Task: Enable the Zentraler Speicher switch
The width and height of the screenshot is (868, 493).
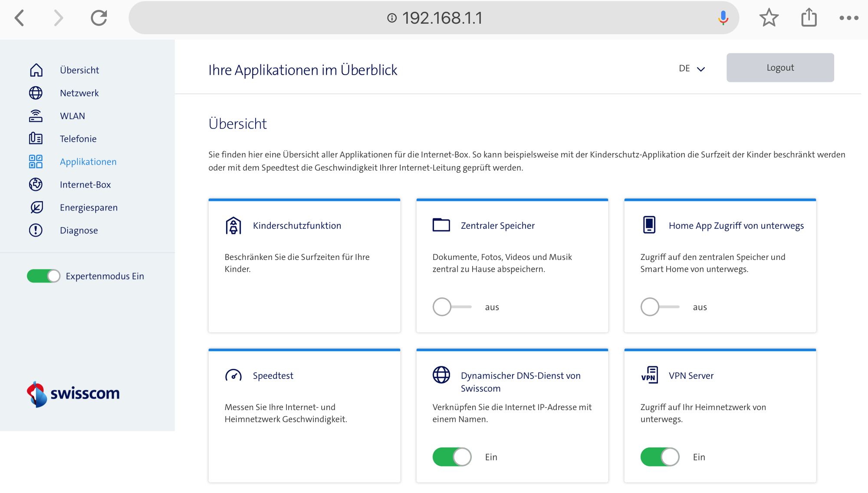Action: coord(452,307)
